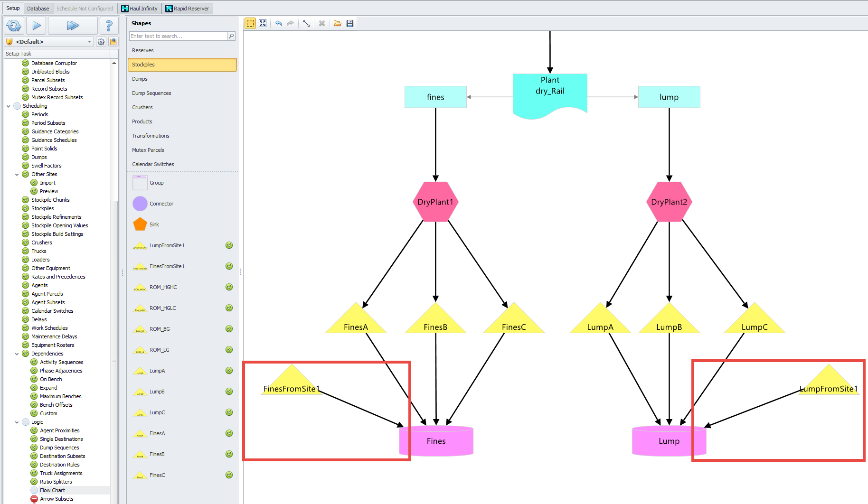Collapse the Scheduling tree node
Image resolution: width=868 pixels, height=504 pixels.
[x=9, y=106]
